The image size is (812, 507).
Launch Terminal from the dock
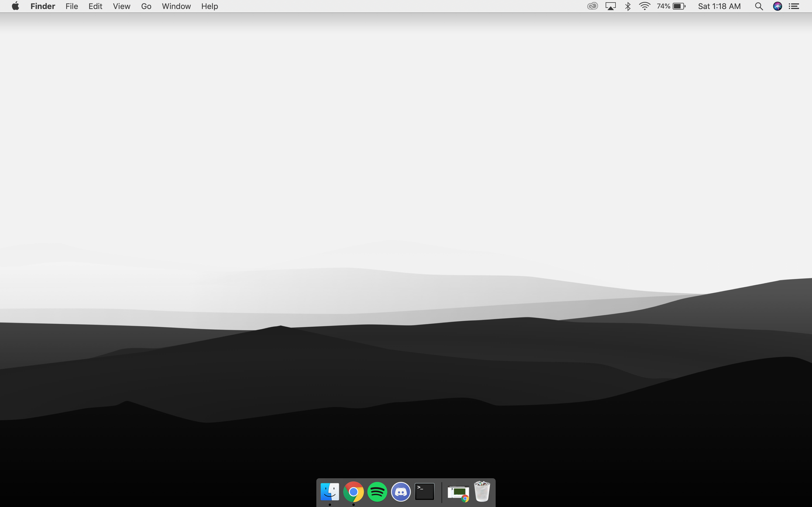tap(424, 492)
